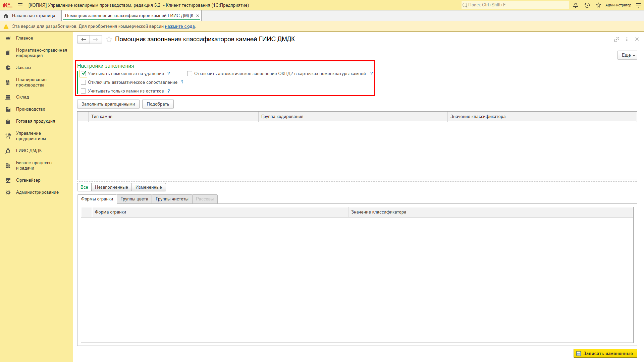Click the 1C logo icon
Viewport: 644px width, 362px height.
(7, 5)
